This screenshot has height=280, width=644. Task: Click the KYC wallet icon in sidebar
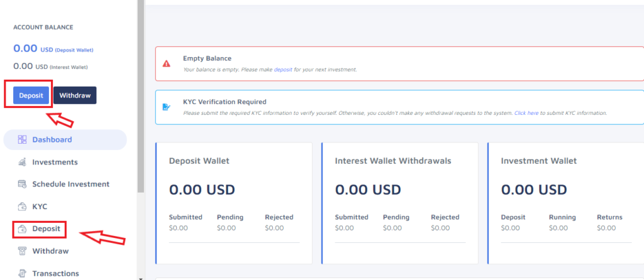click(x=22, y=206)
